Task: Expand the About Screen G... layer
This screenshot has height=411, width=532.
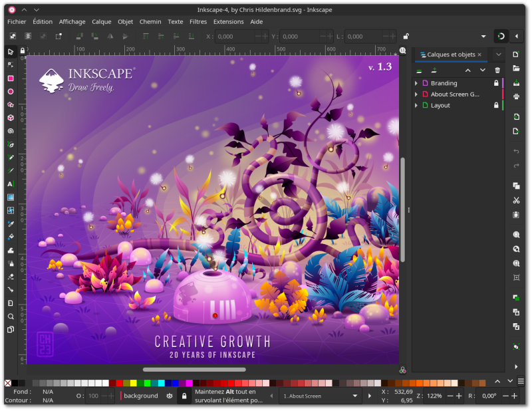Action: click(416, 94)
